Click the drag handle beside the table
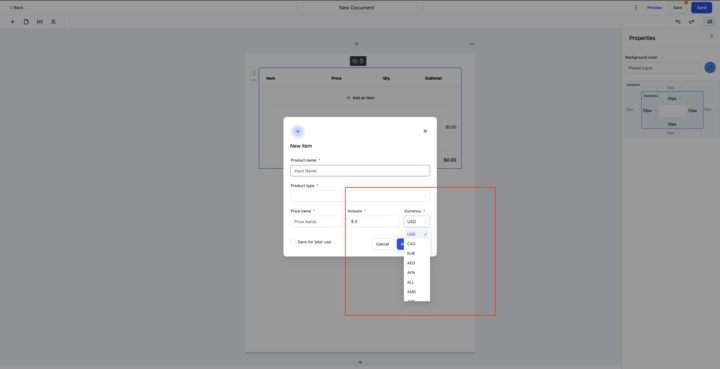 click(254, 73)
